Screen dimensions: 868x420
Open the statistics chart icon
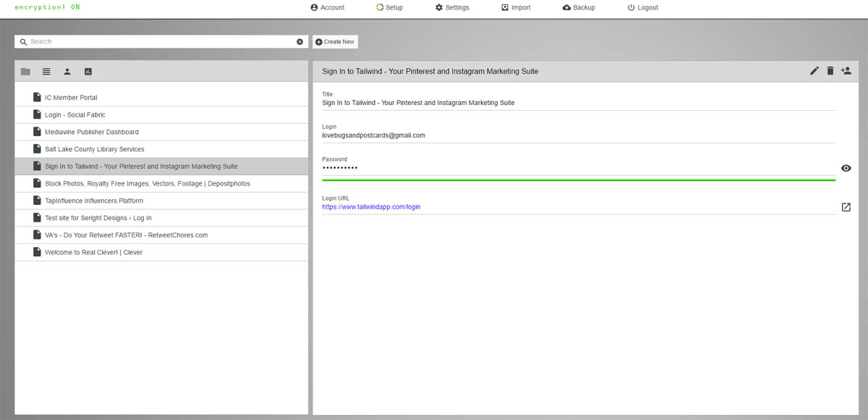point(88,72)
